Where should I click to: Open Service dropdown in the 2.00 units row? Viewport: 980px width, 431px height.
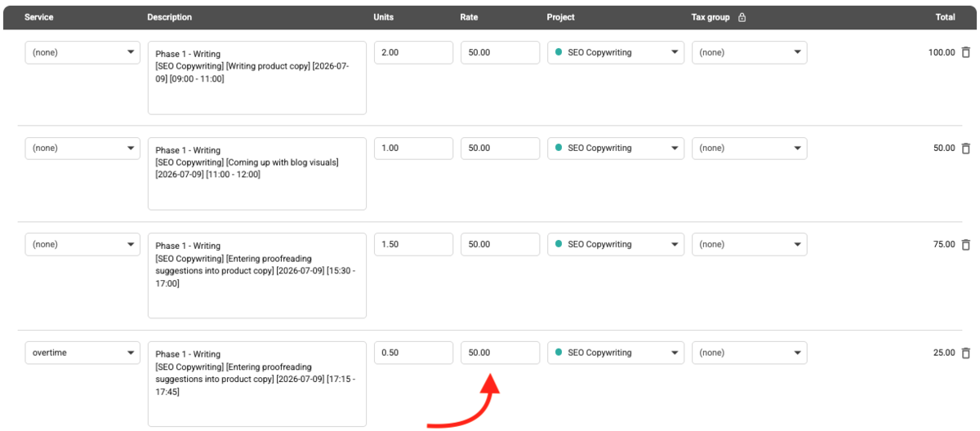[82, 52]
